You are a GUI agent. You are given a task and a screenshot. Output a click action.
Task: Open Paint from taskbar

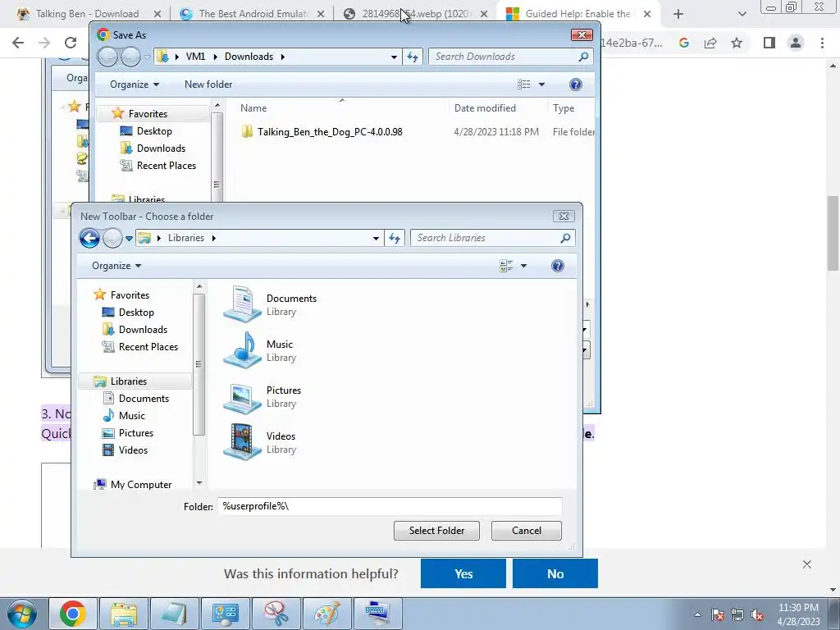point(326,614)
